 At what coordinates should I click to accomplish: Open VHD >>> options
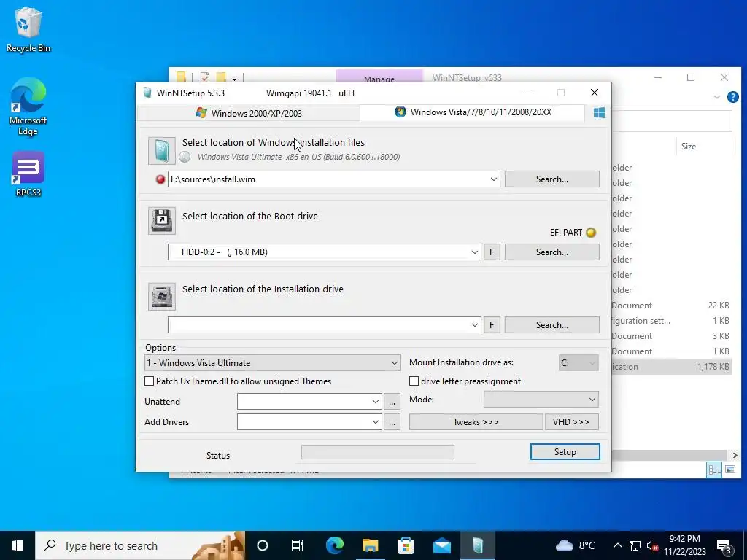[x=571, y=422]
